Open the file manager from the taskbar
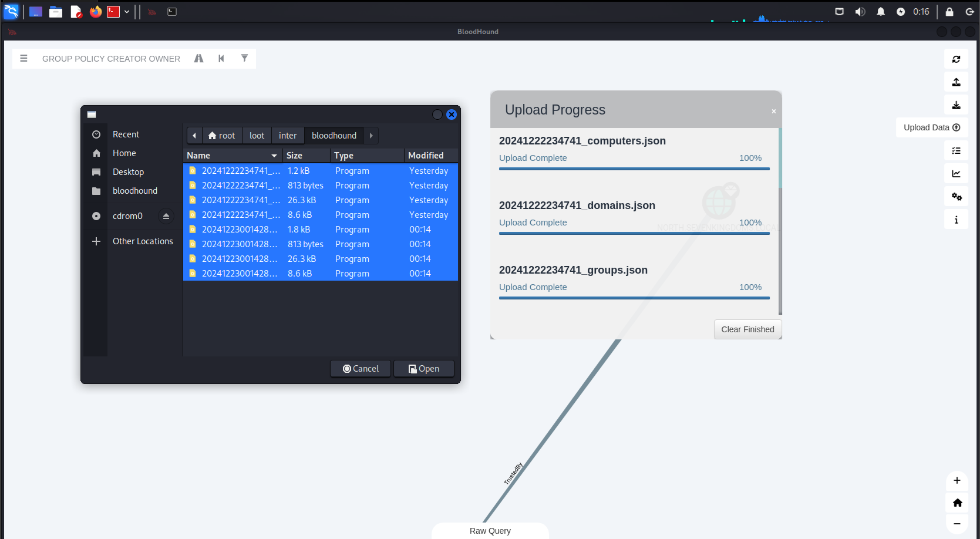The image size is (980, 539). pyautogui.click(x=56, y=12)
